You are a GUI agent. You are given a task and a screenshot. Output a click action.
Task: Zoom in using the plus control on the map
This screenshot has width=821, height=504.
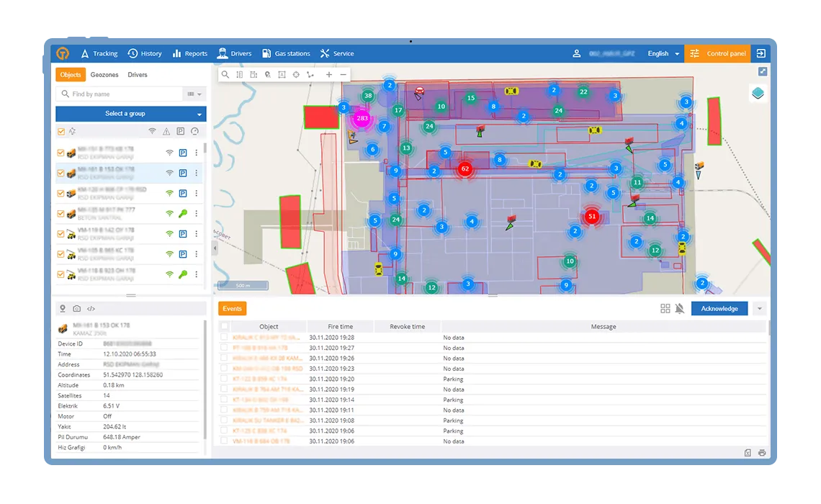[x=329, y=74]
